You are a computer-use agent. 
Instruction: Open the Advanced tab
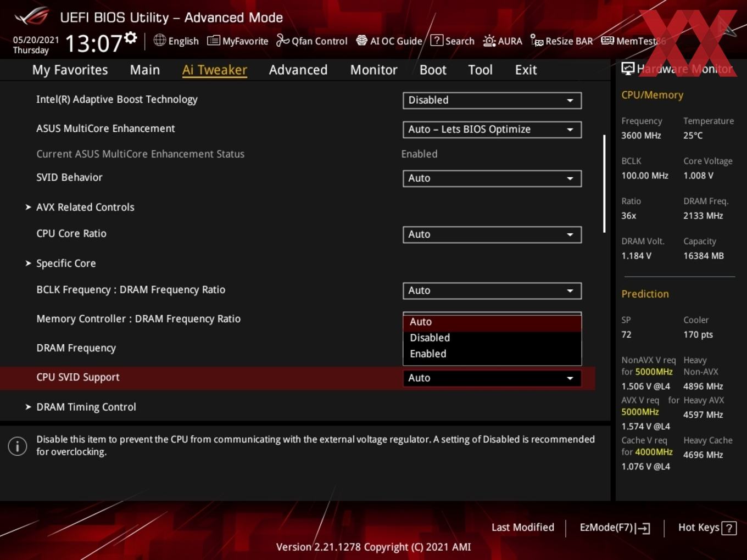[298, 70]
